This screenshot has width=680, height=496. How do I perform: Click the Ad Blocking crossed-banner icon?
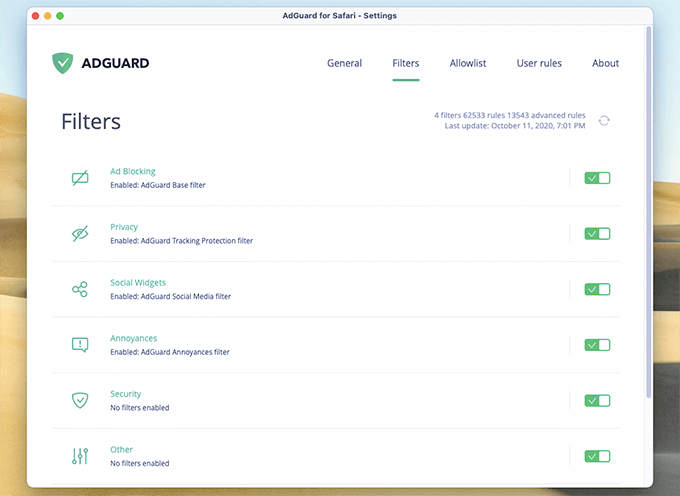pyautogui.click(x=80, y=178)
